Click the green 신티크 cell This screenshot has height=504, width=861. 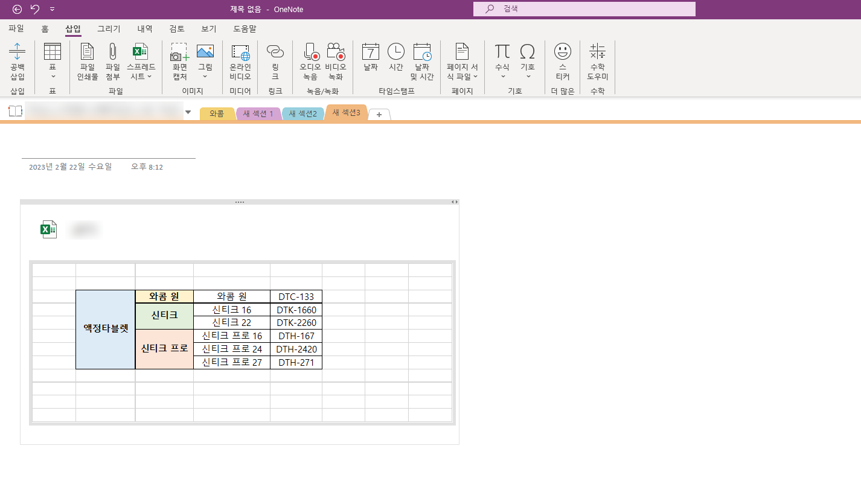(x=164, y=316)
